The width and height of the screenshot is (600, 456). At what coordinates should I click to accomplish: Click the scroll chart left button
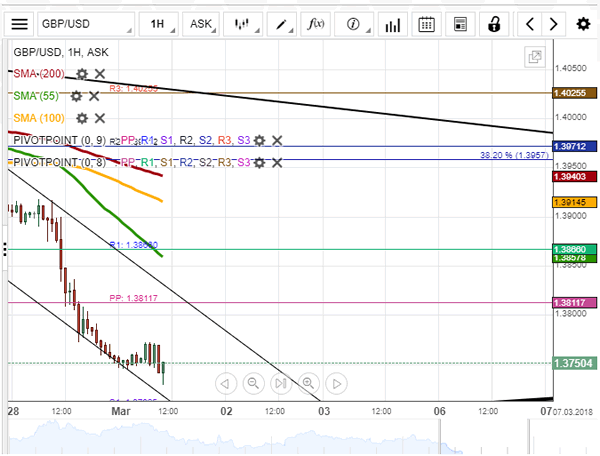tap(226, 383)
